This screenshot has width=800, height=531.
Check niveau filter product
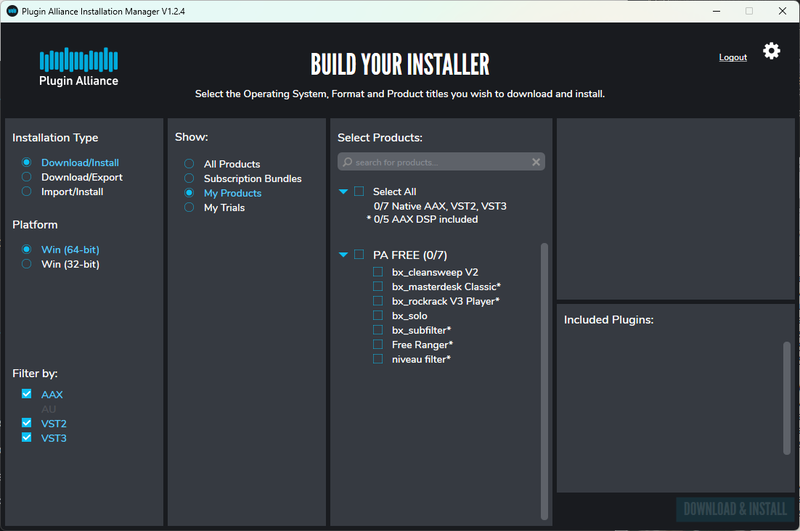[378, 359]
